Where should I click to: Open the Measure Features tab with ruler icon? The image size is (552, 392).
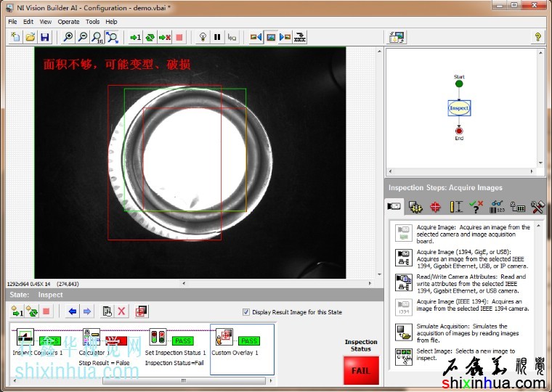click(x=456, y=207)
